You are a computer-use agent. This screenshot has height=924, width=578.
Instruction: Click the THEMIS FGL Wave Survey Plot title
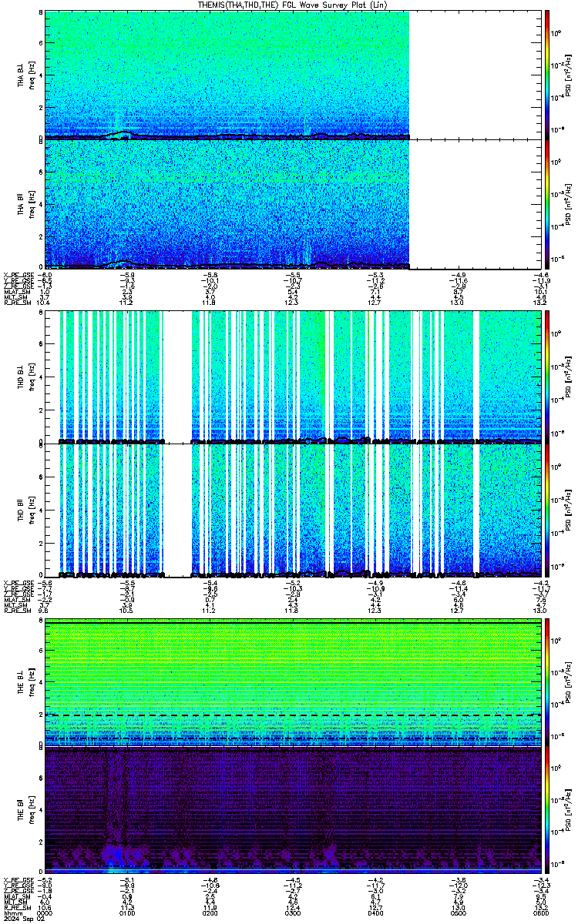tap(294, 5)
